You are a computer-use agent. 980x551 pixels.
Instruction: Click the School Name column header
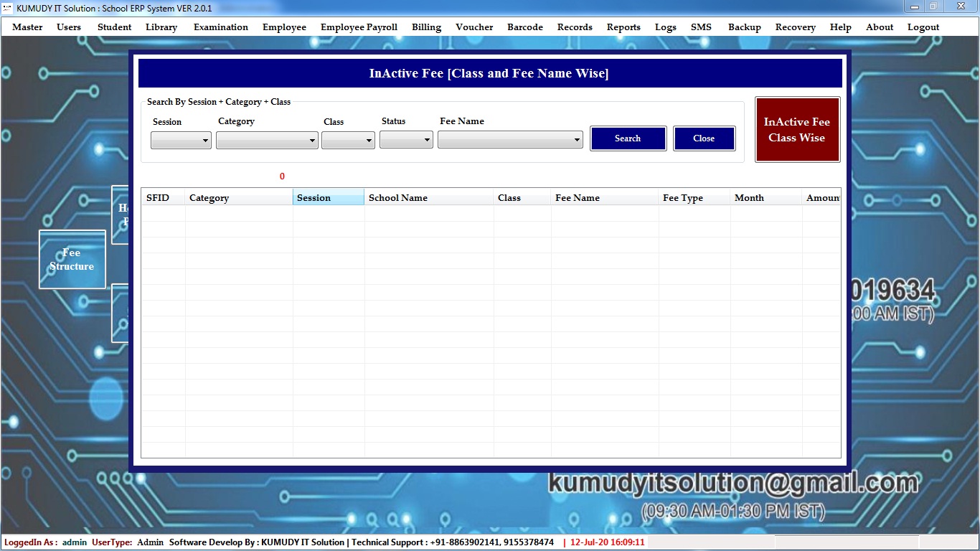pos(428,198)
